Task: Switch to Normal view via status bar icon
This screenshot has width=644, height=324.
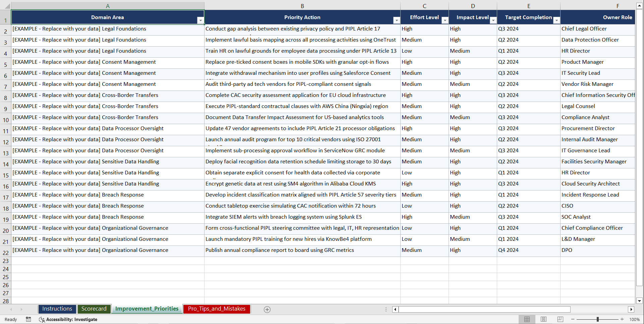Action: (527, 319)
